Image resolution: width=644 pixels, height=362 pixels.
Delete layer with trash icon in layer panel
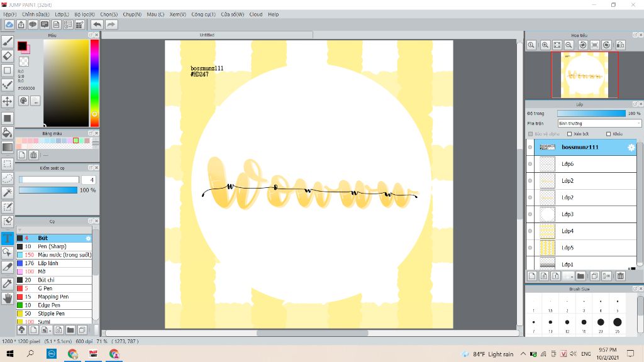pos(620,276)
